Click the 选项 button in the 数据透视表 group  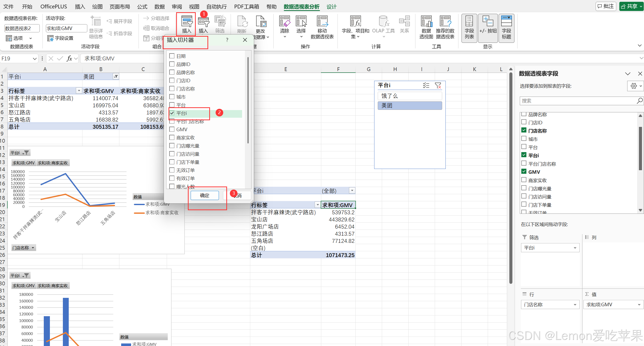pyautogui.click(x=19, y=38)
